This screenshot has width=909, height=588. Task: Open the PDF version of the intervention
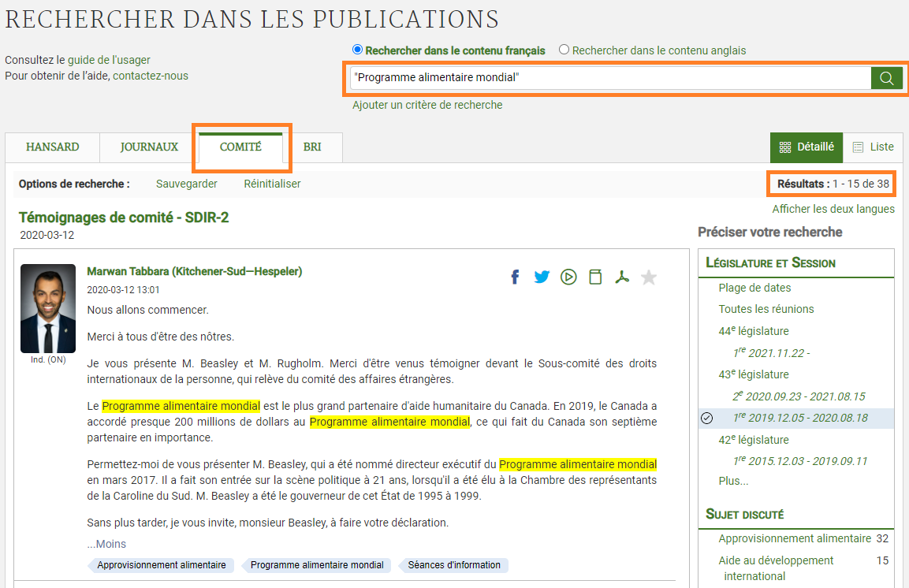(x=622, y=277)
